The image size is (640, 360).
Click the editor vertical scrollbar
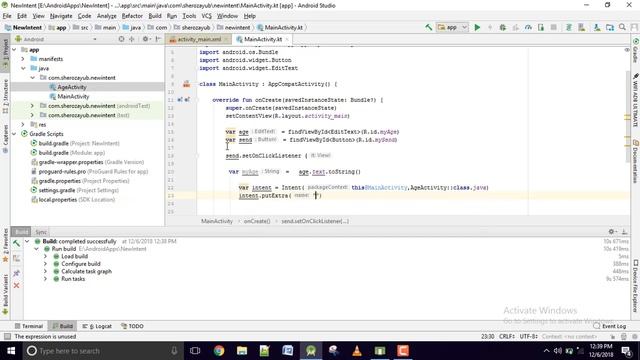(x=627, y=116)
